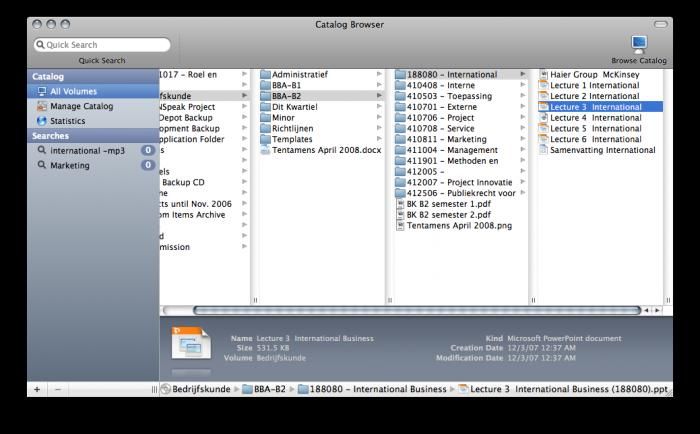Open the Manage Catalog sidebar item
The width and height of the screenshot is (700, 434).
[x=93, y=106]
